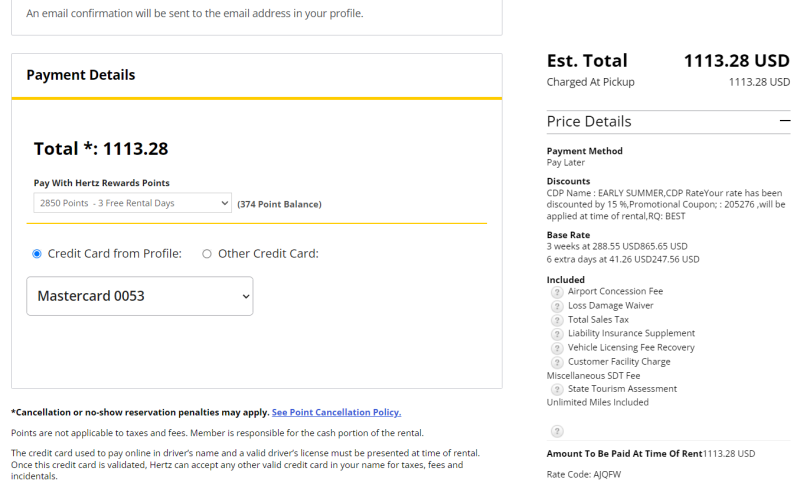Open Loss Damage Waiver info icon
This screenshot has width=800, height=484.
pyautogui.click(x=557, y=306)
